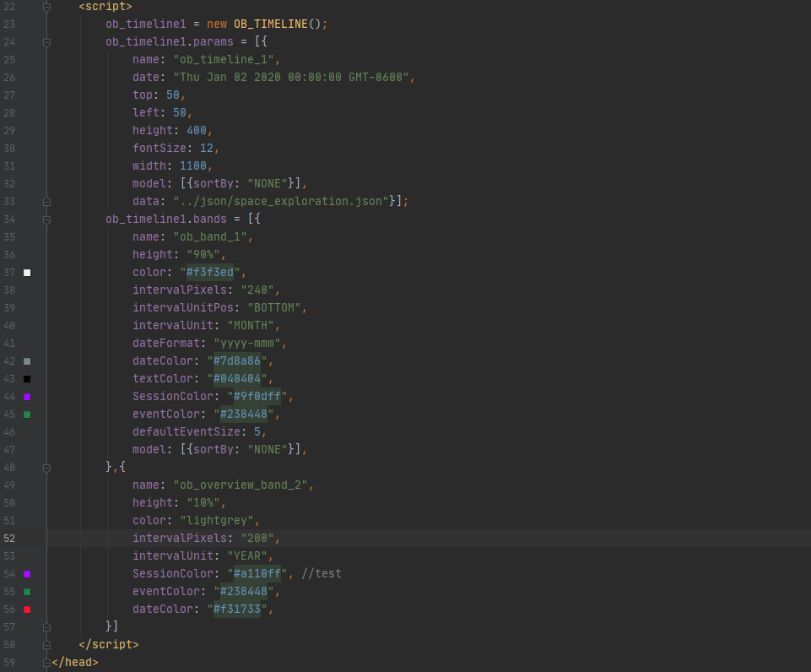Click black textColor swatch on line 43

tap(27, 379)
